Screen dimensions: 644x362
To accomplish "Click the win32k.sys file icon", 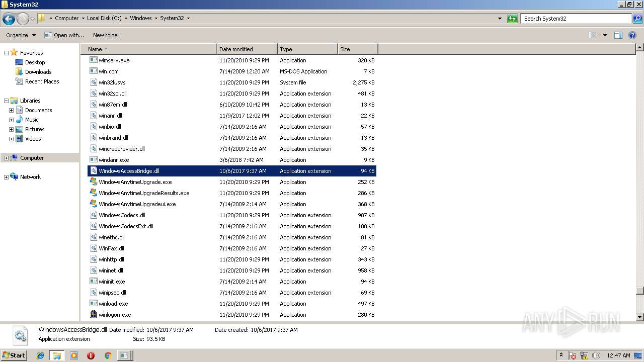I will [x=94, y=82].
